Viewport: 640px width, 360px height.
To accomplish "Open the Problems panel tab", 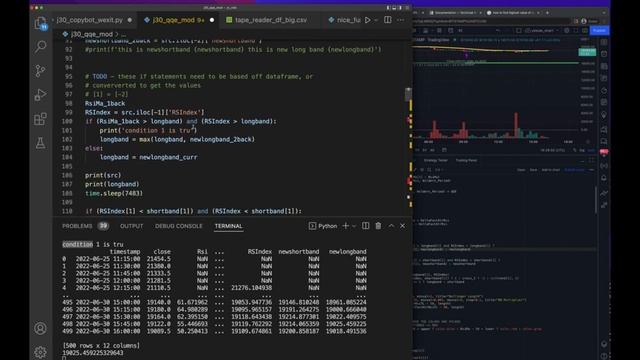I will (x=77, y=226).
